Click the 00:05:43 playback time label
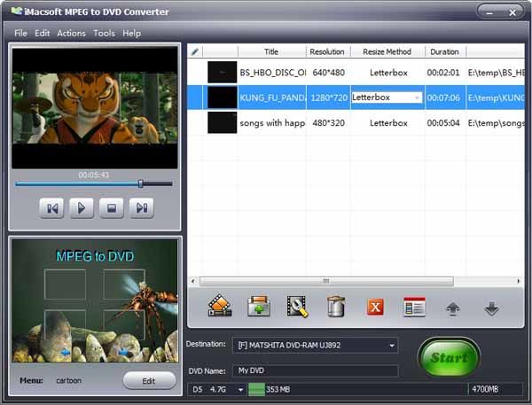Screen dimensions: 532x405 (x=94, y=175)
